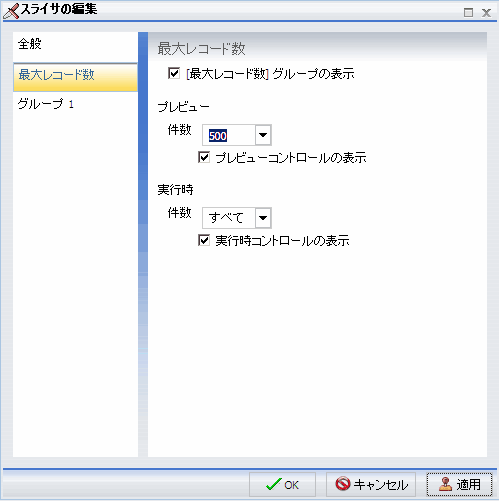Close the スライサの編集 dialog
499x501 pixels.
[x=486, y=13]
